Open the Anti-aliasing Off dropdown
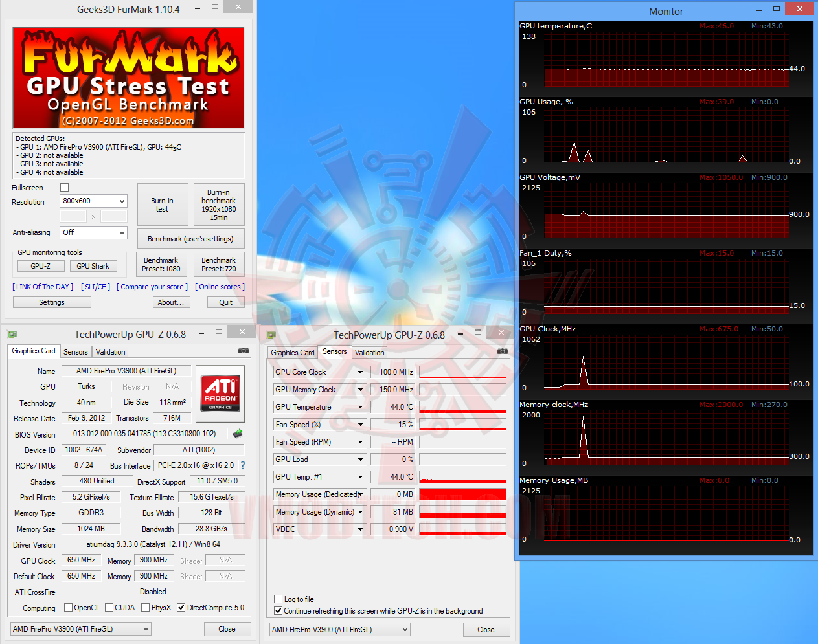818x644 pixels. 93,232
